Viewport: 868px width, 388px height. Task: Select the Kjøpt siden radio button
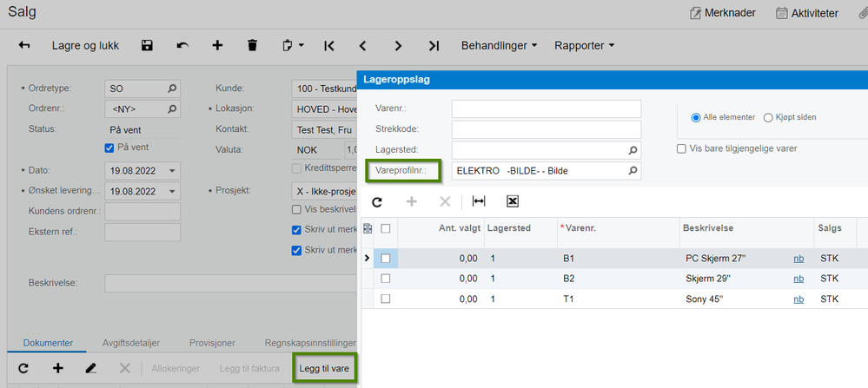768,117
